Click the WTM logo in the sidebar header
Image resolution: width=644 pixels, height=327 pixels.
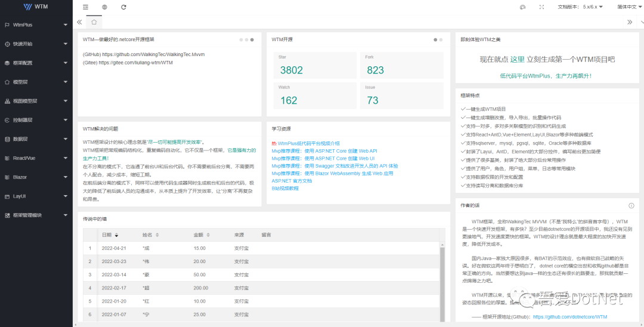pyautogui.click(x=36, y=7)
